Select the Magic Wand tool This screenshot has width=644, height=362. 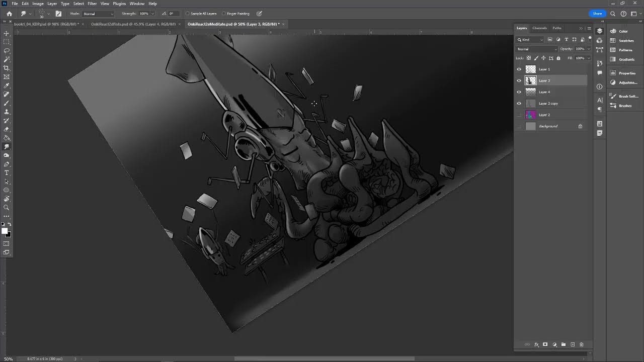click(7, 59)
